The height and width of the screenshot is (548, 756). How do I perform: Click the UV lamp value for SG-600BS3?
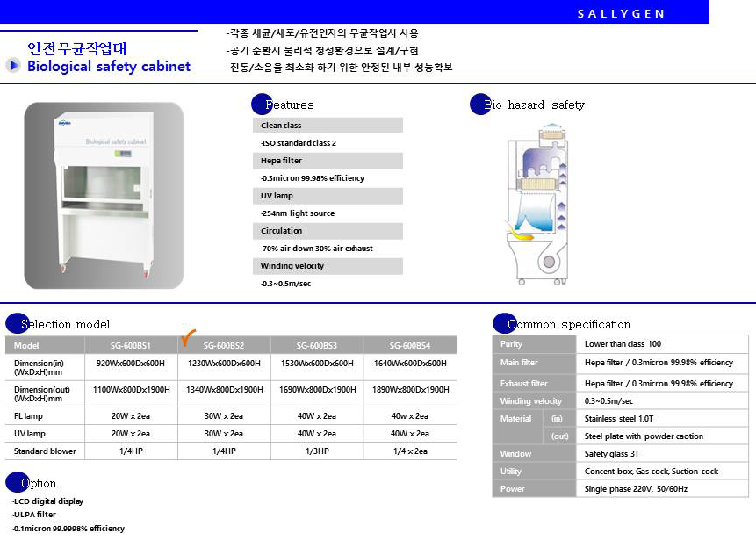[317, 434]
